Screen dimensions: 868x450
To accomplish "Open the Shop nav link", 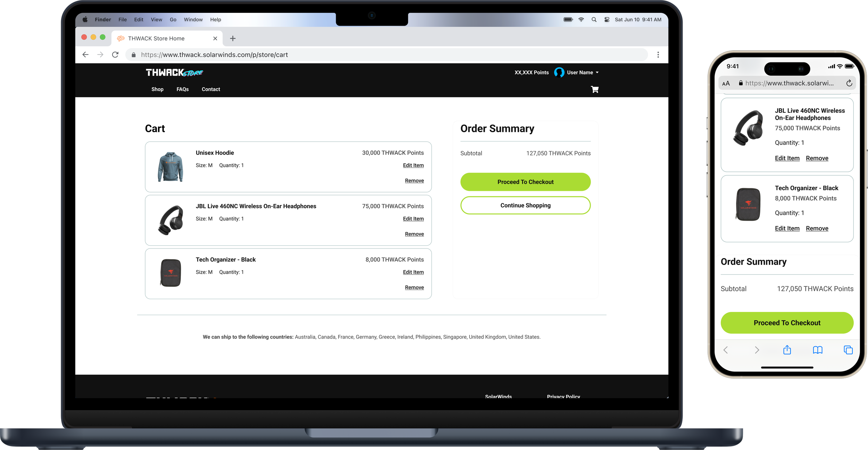I will (x=157, y=89).
